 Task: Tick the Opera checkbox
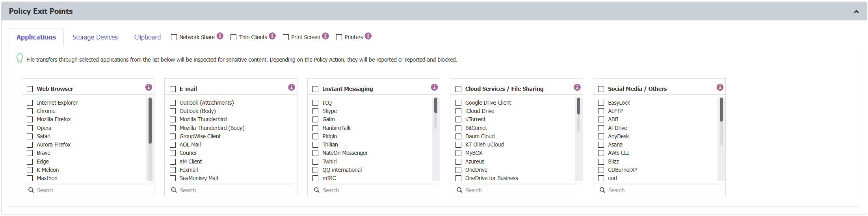30,128
